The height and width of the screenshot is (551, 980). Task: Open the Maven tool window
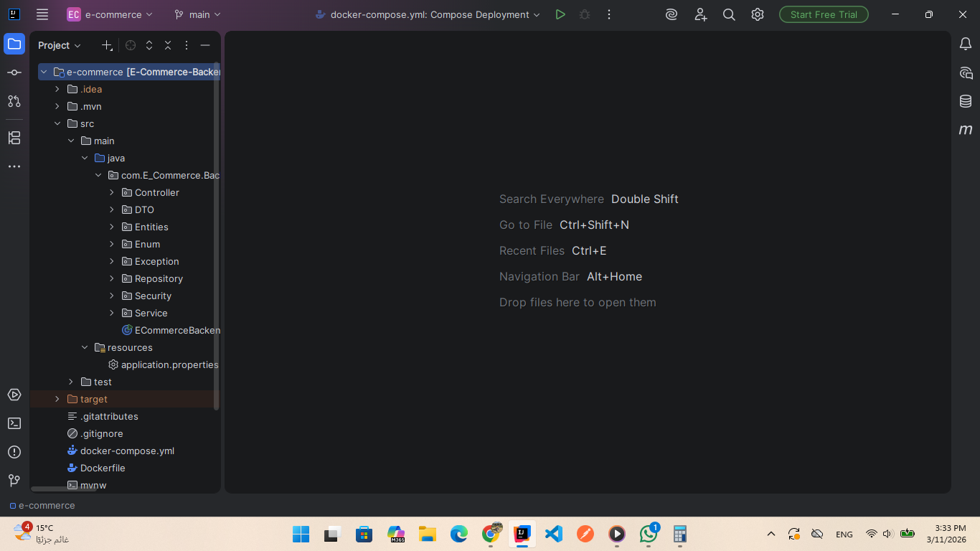pos(966,130)
